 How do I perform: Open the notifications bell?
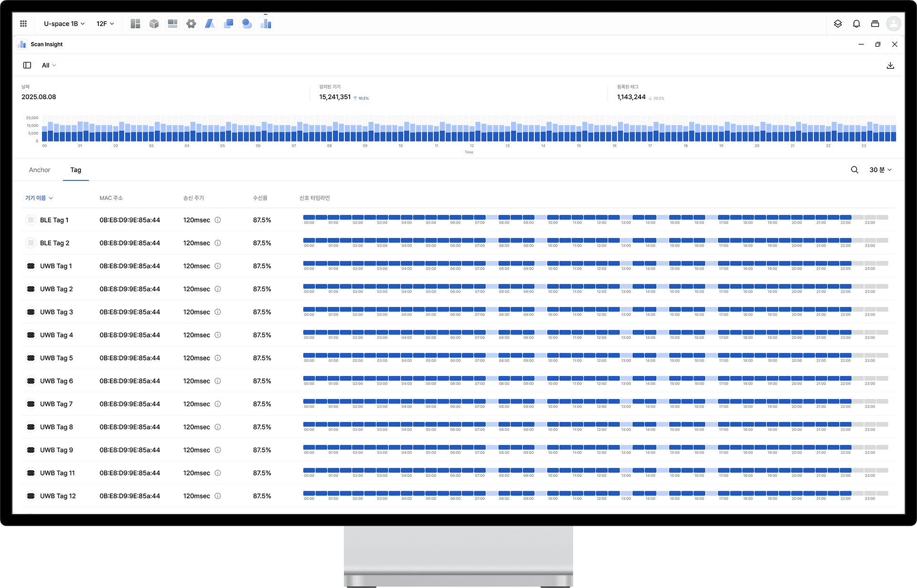[856, 23]
